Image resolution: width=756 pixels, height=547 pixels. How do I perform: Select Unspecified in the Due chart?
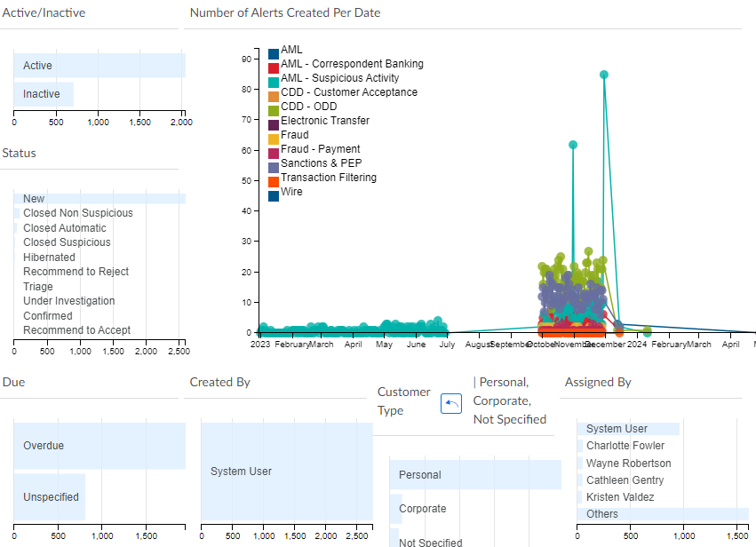click(x=49, y=497)
